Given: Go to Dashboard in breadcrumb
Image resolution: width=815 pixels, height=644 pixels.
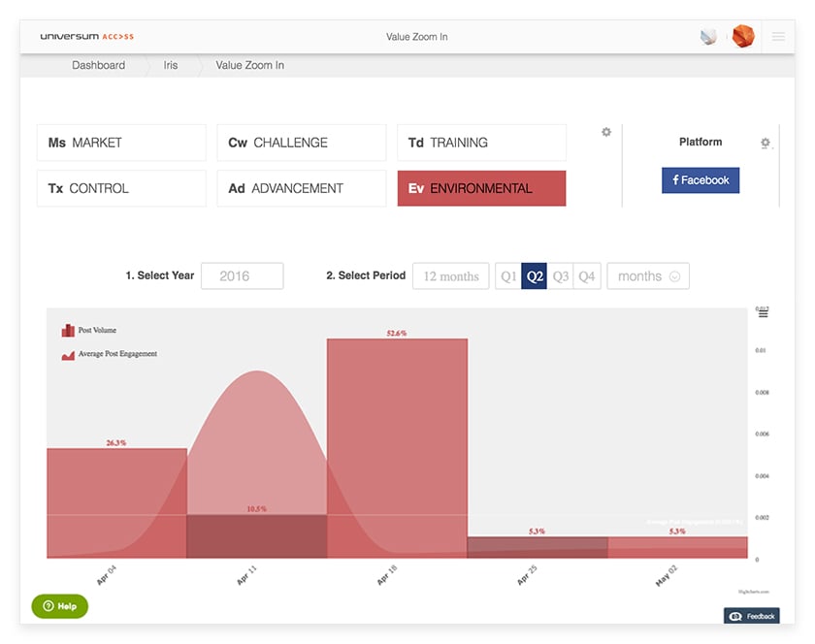Looking at the screenshot, I should 98,65.
